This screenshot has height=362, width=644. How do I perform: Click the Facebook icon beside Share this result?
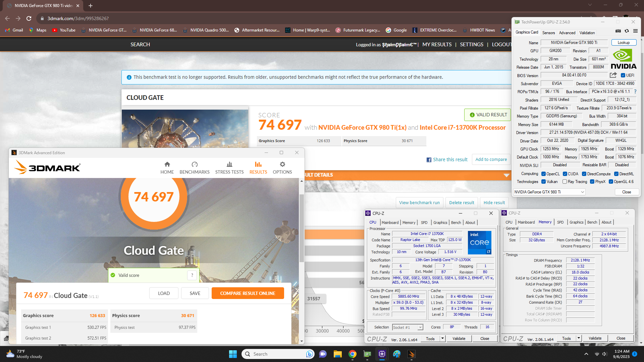click(429, 160)
